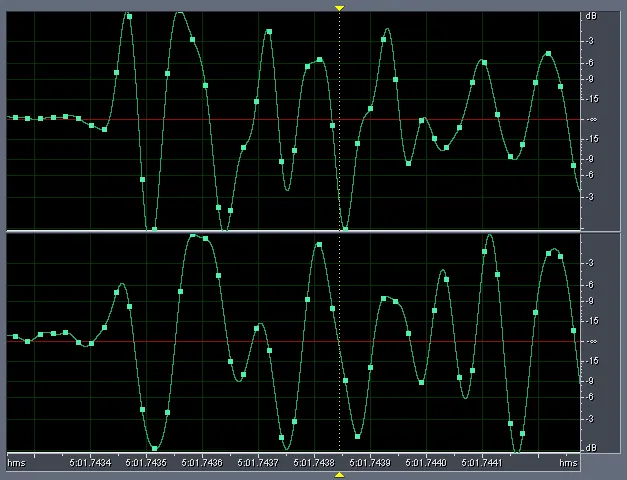Click the -∞ label on the upper channel scale
The height and width of the screenshot is (480, 627).
click(590, 119)
